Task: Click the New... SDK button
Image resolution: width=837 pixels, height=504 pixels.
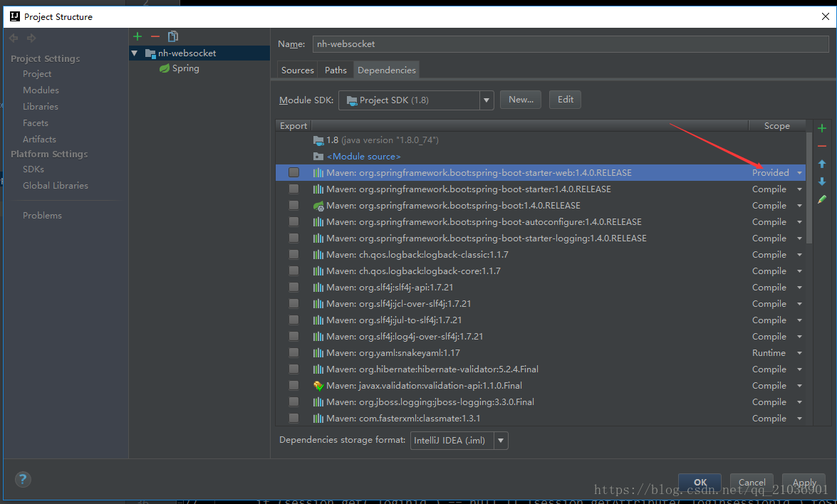Action: click(521, 100)
